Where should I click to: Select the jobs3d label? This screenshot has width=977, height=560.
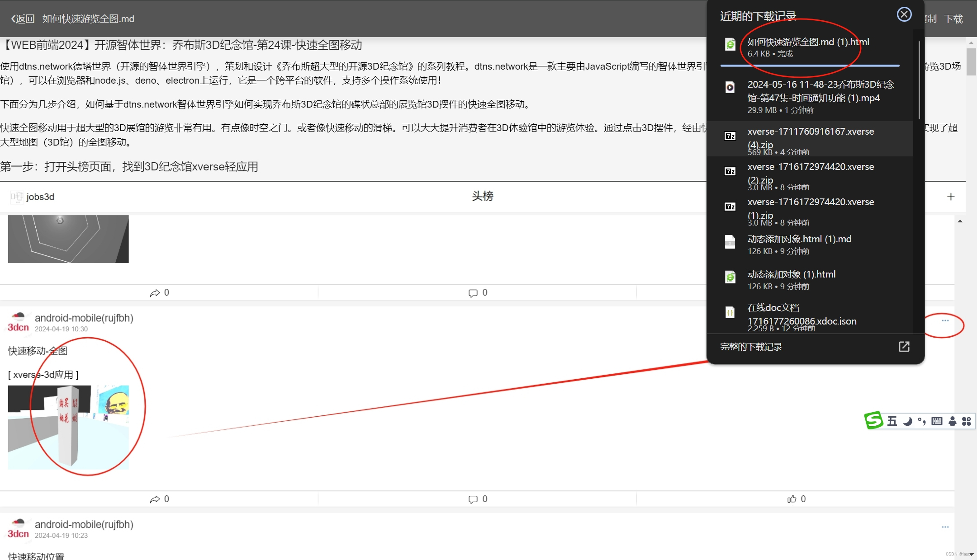point(40,197)
